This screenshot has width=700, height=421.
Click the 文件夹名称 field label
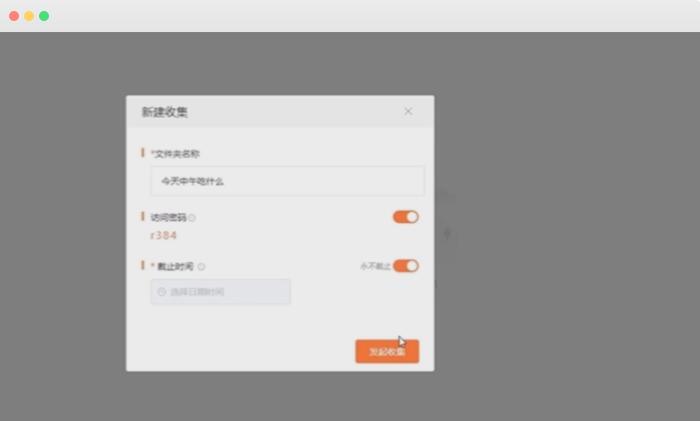tap(176, 154)
